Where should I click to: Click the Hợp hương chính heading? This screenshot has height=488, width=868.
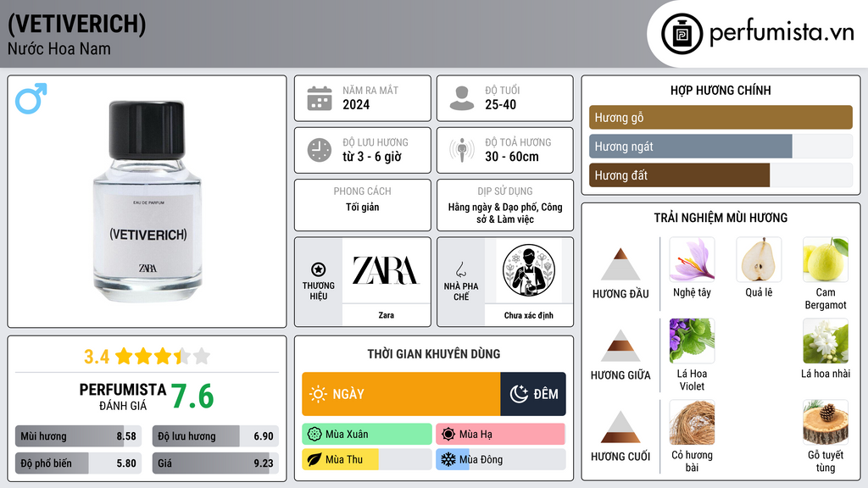tap(721, 90)
